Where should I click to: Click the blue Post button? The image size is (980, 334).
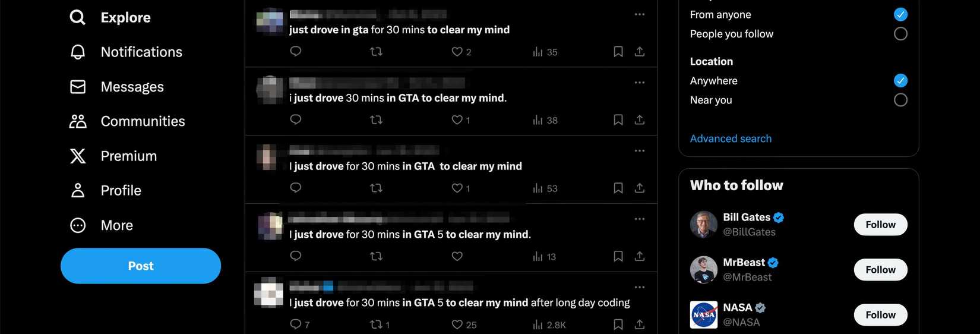(141, 266)
